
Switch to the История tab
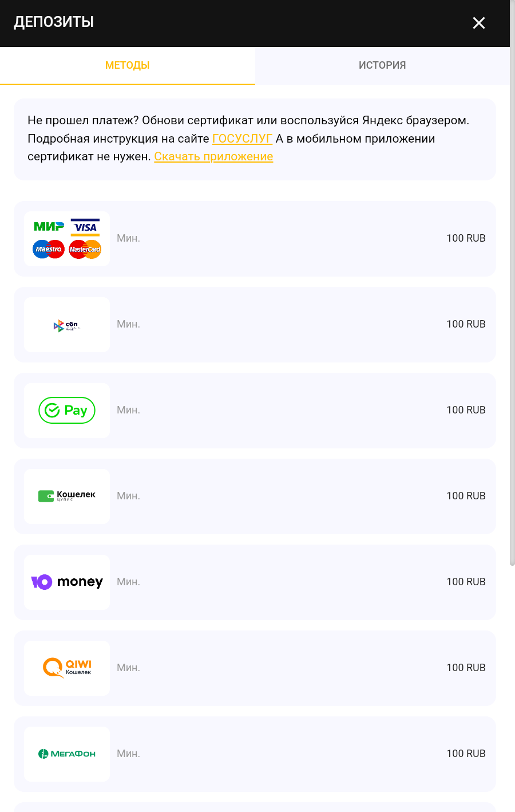pos(382,65)
